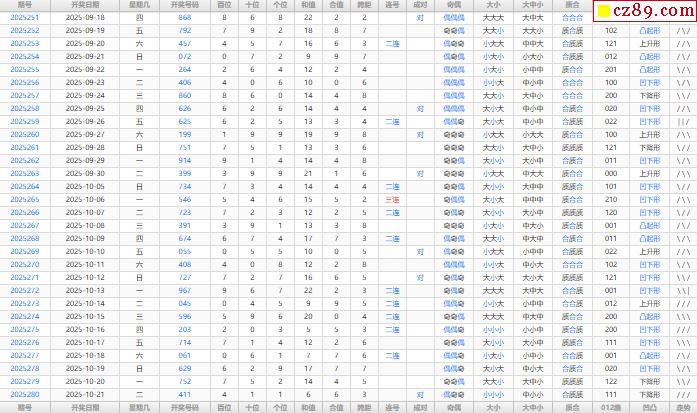Click the 跨距 column header
Image resolution: width=697 pixels, height=413 pixels.
(364, 5)
